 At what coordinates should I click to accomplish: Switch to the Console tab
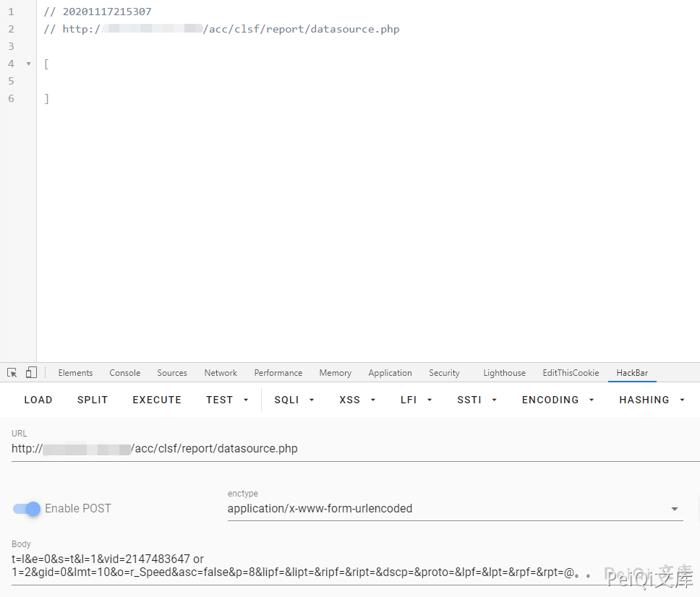[x=125, y=373]
